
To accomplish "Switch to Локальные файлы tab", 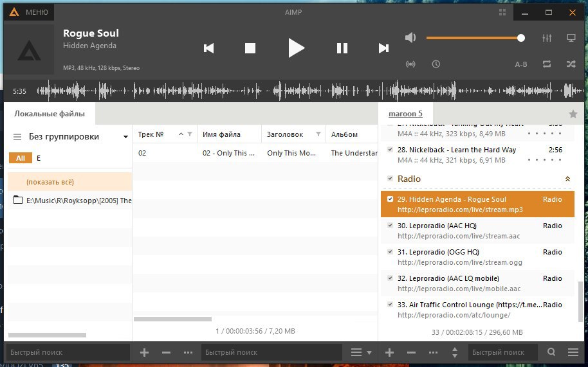I will 50,114.
